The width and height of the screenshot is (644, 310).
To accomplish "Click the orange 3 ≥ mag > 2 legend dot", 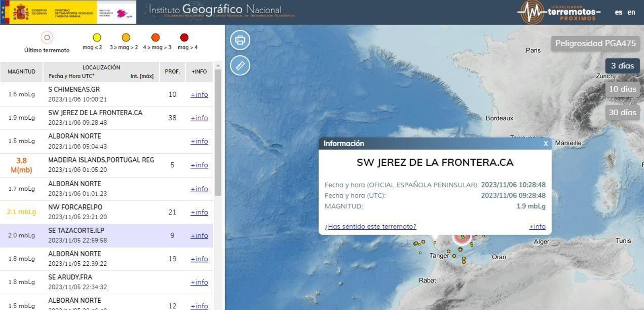I will 126,37.
